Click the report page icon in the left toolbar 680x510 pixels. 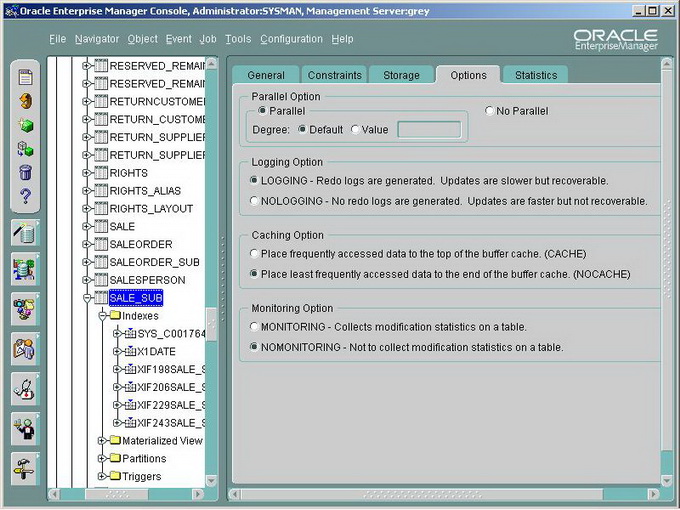(x=25, y=78)
